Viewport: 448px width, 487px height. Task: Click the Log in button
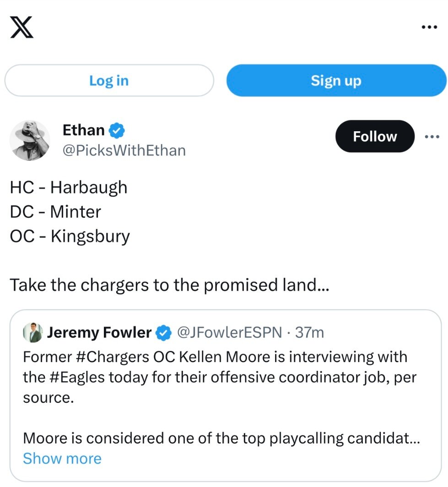pos(109,80)
